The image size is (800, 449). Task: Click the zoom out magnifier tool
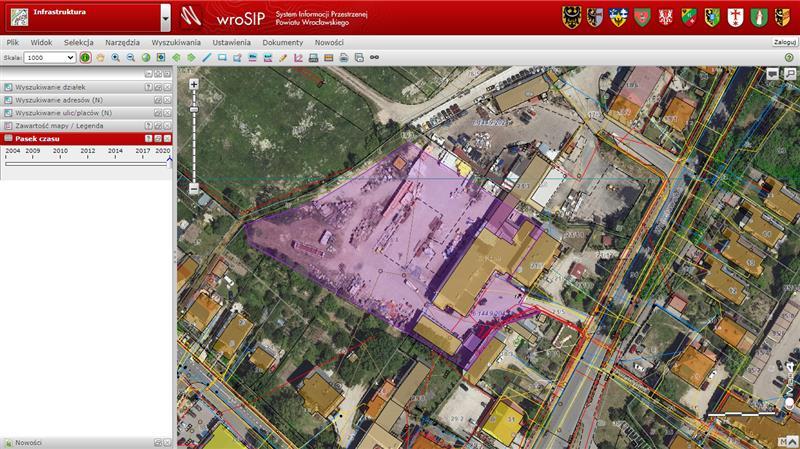(x=131, y=58)
